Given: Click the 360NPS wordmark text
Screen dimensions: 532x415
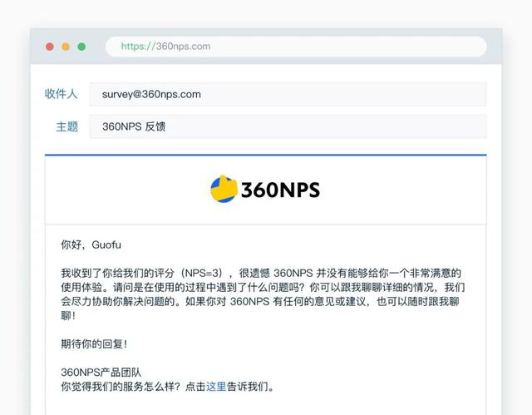Looking at the screenshot, I should (x=280, y=190).
